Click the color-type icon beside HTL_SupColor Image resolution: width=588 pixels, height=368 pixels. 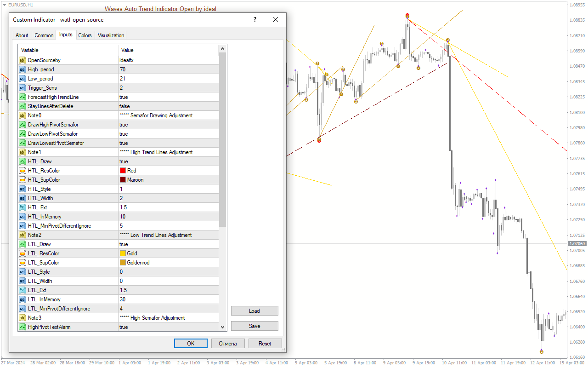22,180
